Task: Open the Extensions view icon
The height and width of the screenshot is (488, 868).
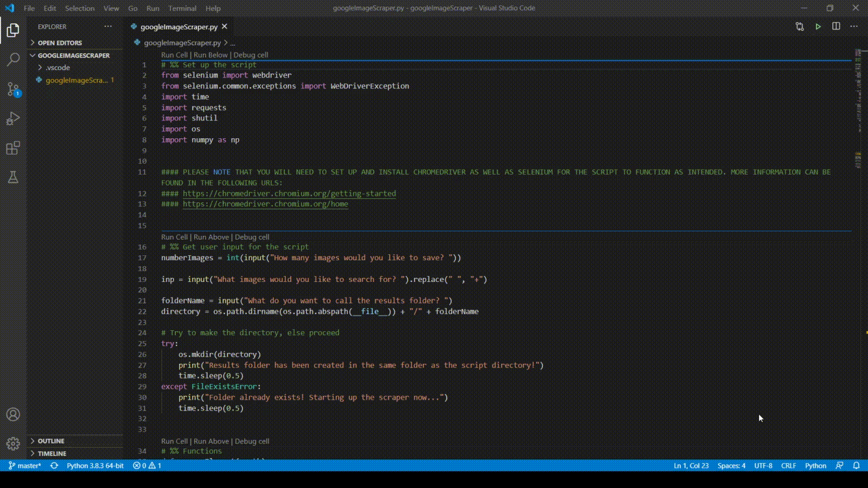Action: pos(13,148)
